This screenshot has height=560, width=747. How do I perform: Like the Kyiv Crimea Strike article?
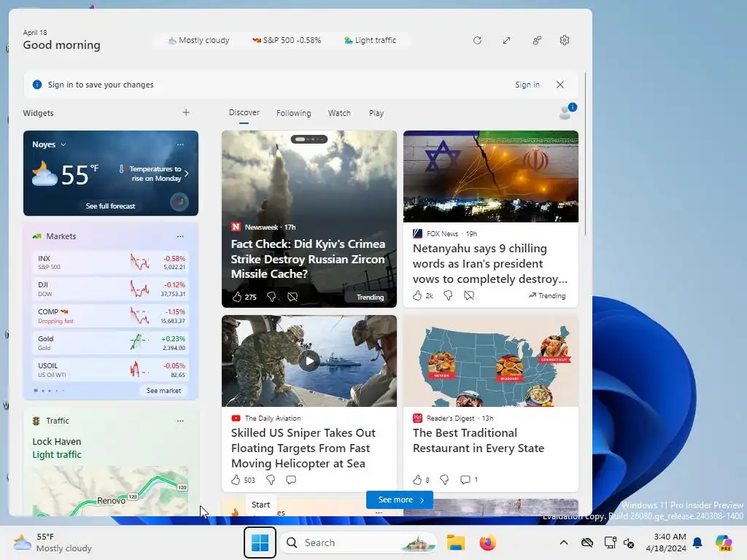pyautogui.click(x=237, y=297)
